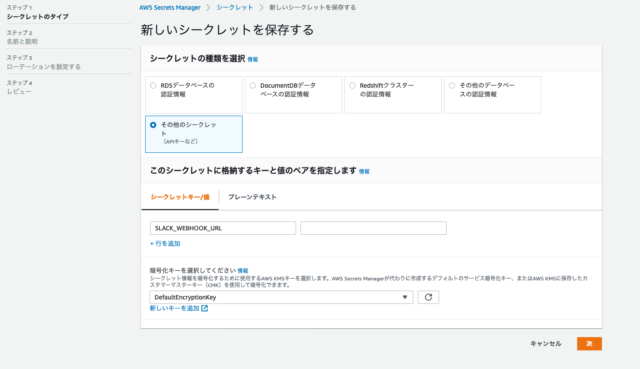Click 情報 link next to 暗号化キーを選択してください

[243, 271]
